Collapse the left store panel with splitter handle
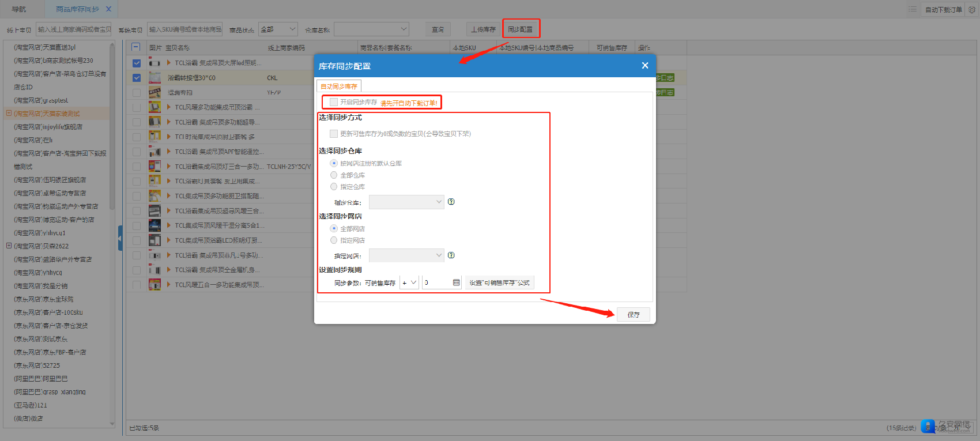The height and width of the screenshot is (441, 980). pyautogui.click(x=120, y=238)
